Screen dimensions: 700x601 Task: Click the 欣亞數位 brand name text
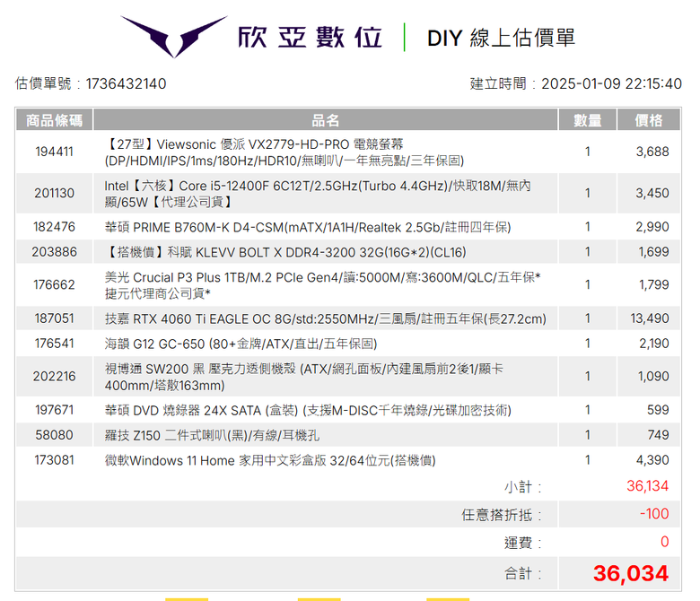click(310, 37)
